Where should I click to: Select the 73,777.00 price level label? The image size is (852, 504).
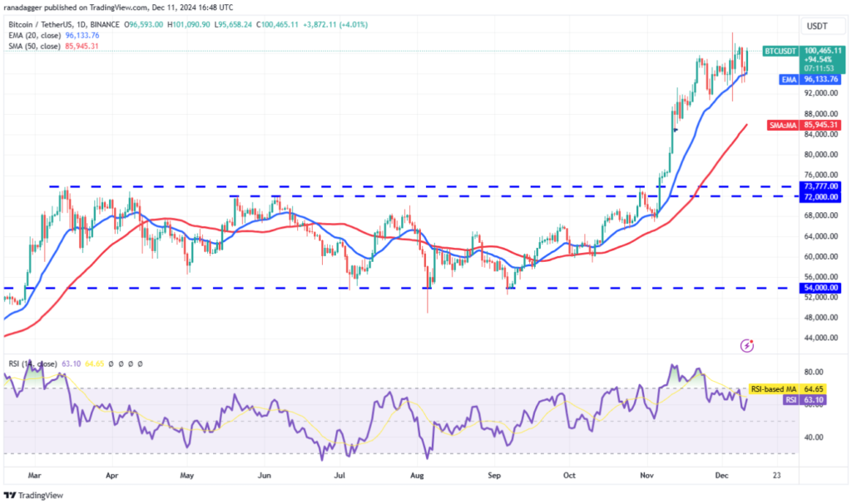819,186
